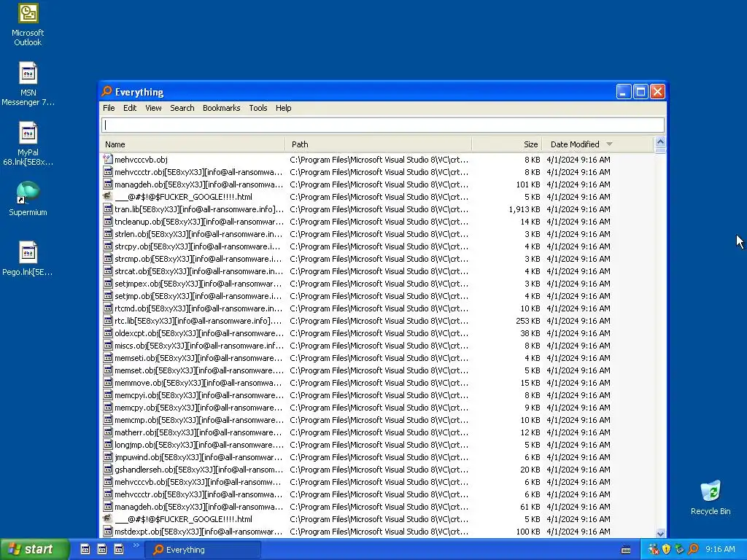This screenshot has width=747, height=560.
Task: Click the file icon beside strlen.obj
Action: coord(108,234)
